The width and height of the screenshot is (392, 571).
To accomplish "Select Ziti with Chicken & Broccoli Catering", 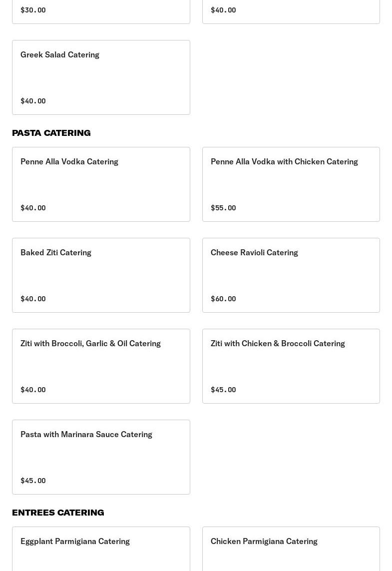I will pyautogui.click(x=291, y=366).
